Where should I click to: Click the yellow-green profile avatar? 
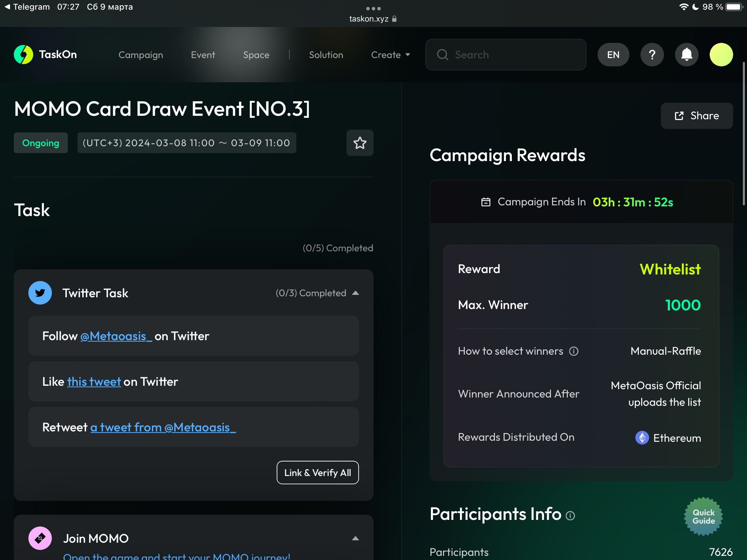721,55
